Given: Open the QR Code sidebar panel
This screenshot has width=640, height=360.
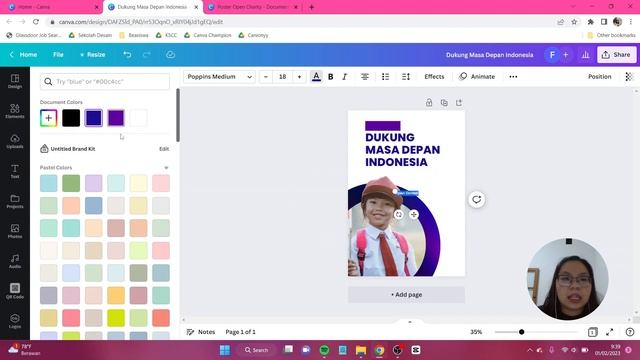Looking at the screenshot, I should coord(15,291).
